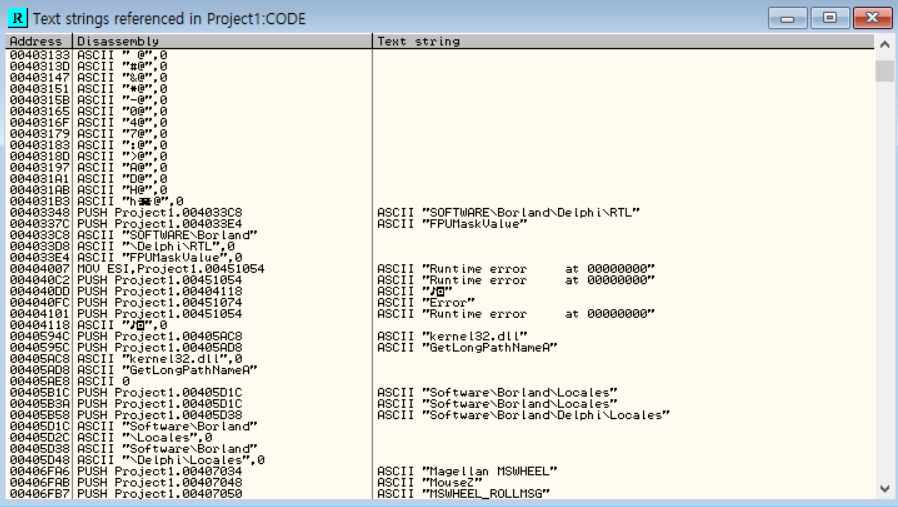Click the Text string column header
The height and width of the screenshot is (507, 898).
pos(623,41)
